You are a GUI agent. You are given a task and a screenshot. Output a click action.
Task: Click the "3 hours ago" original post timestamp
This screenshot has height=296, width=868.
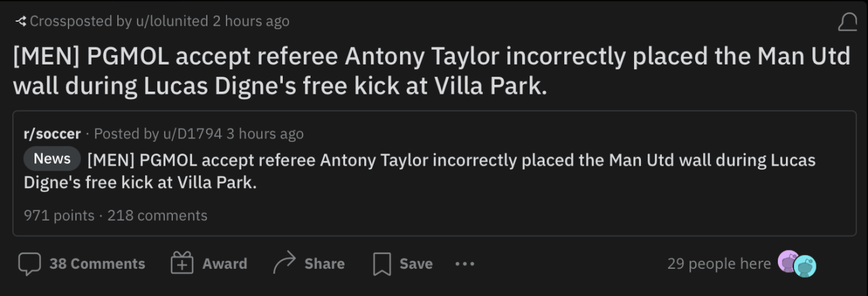tap(265, 134)
